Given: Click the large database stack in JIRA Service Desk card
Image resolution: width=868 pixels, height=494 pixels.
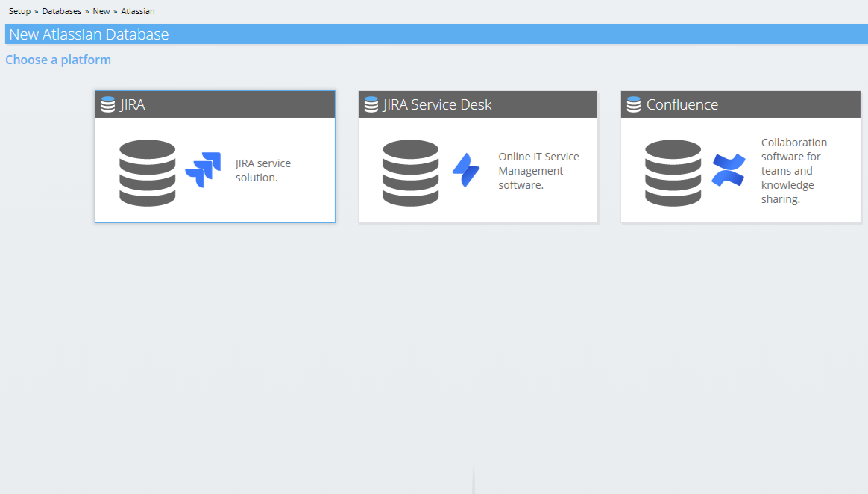Looking at the screenshot, I should (x=410, y=173).
